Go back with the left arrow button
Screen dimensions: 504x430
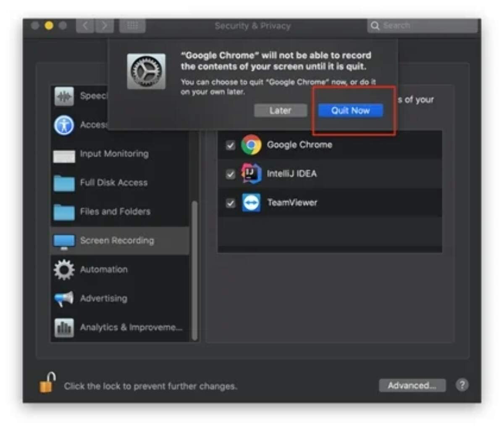[85, 26]
